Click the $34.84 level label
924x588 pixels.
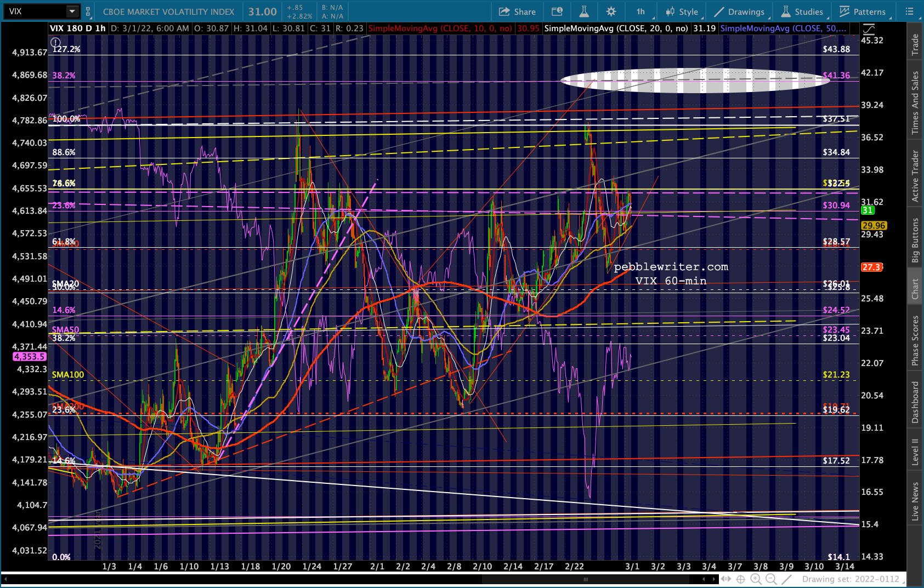coord(836,152)
